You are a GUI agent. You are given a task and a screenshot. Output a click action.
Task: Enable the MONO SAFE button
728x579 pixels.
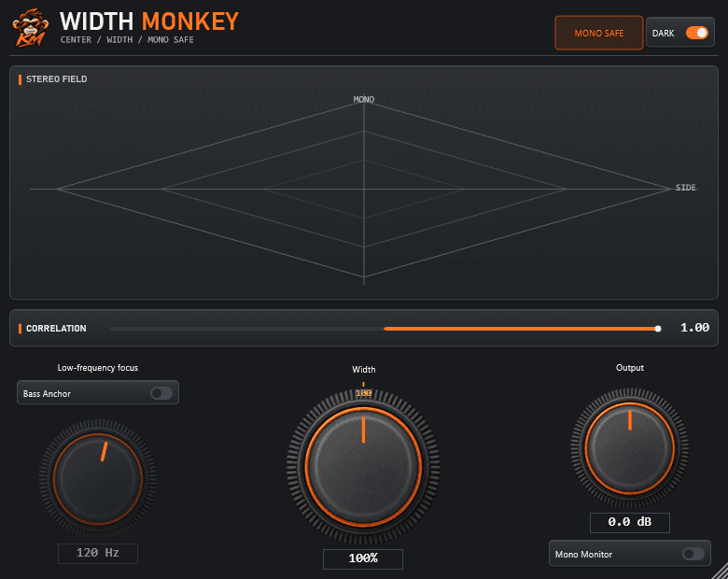point(599,33)
